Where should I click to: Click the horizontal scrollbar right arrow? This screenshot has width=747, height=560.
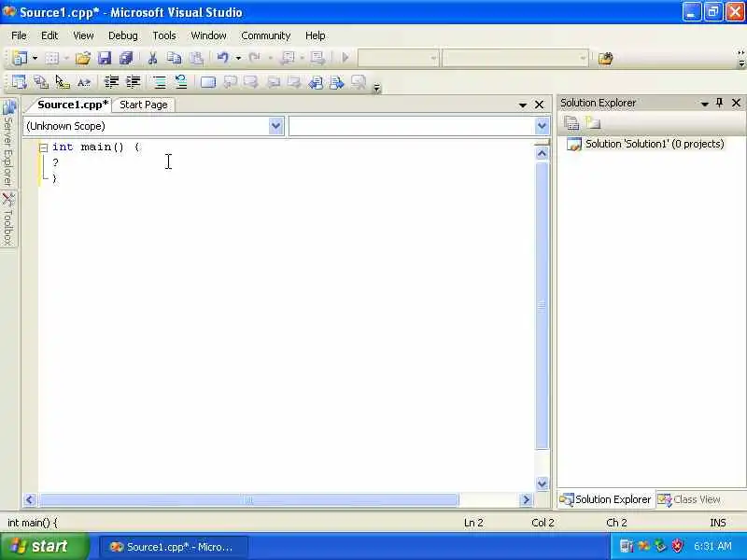click(x=526, y=499)
